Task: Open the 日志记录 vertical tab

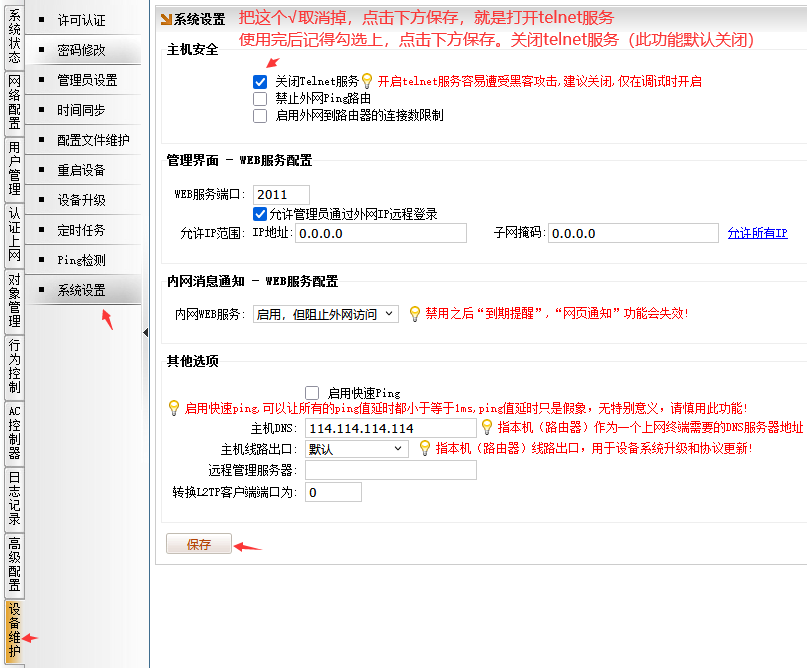Action: coord(14,500)
